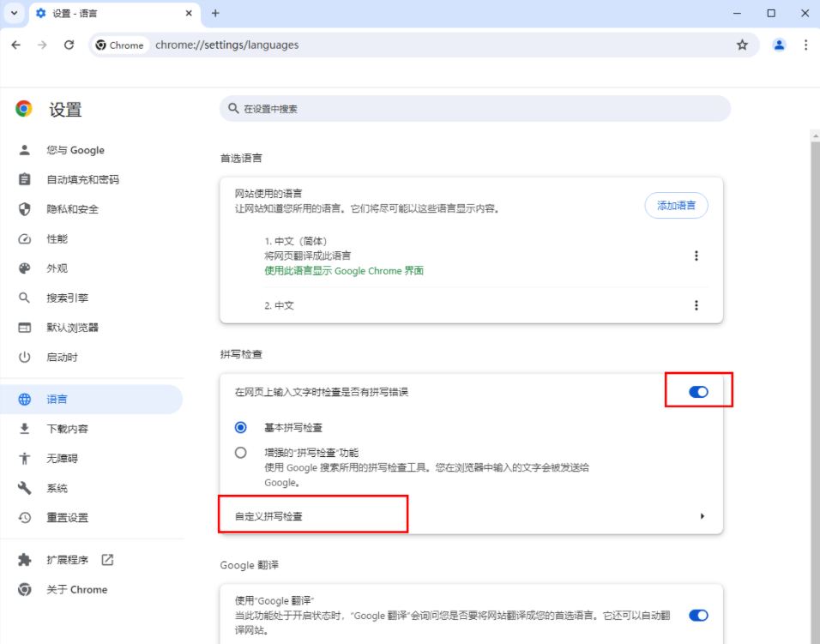
Task: Open more options for second language 中文
Action: tap(696, 305)
